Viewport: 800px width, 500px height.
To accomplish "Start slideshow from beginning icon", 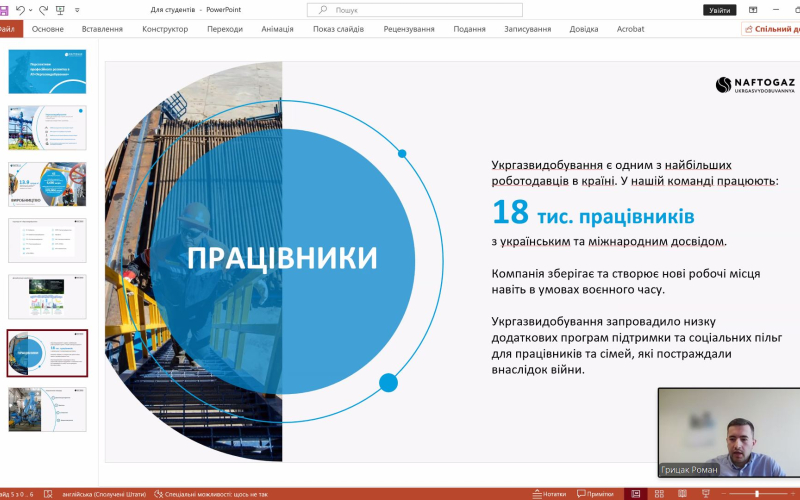I will [x=60, y=10].
